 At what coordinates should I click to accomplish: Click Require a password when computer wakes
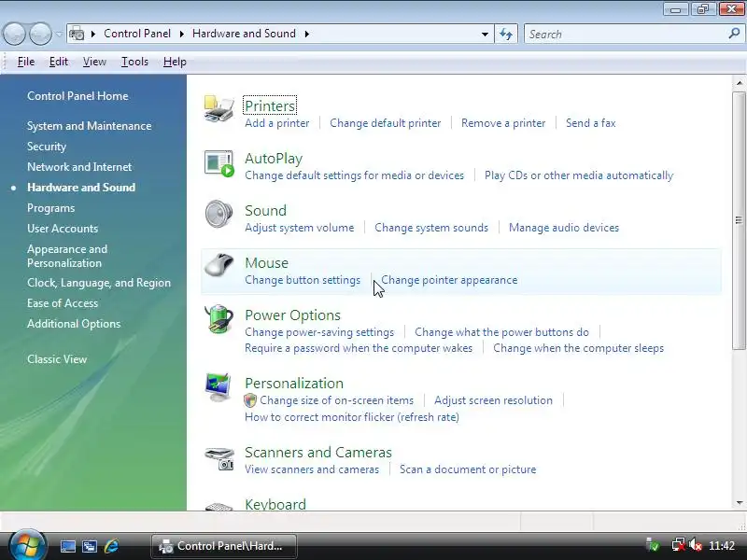(359, 348)
